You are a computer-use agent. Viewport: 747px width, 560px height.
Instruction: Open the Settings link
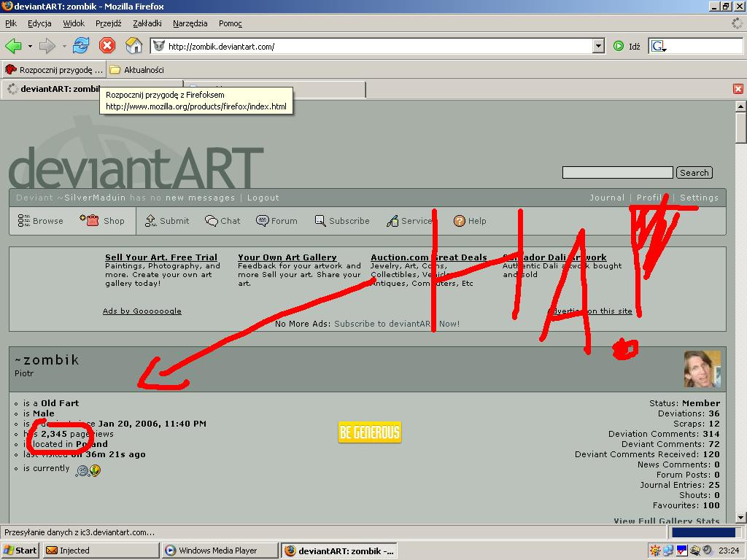point(699,198)
